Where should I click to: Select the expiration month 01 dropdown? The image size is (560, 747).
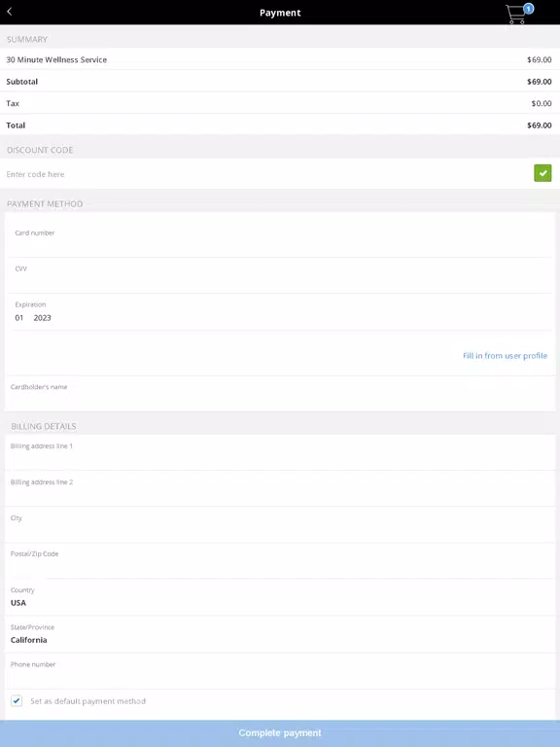click(x=19, y=318)
